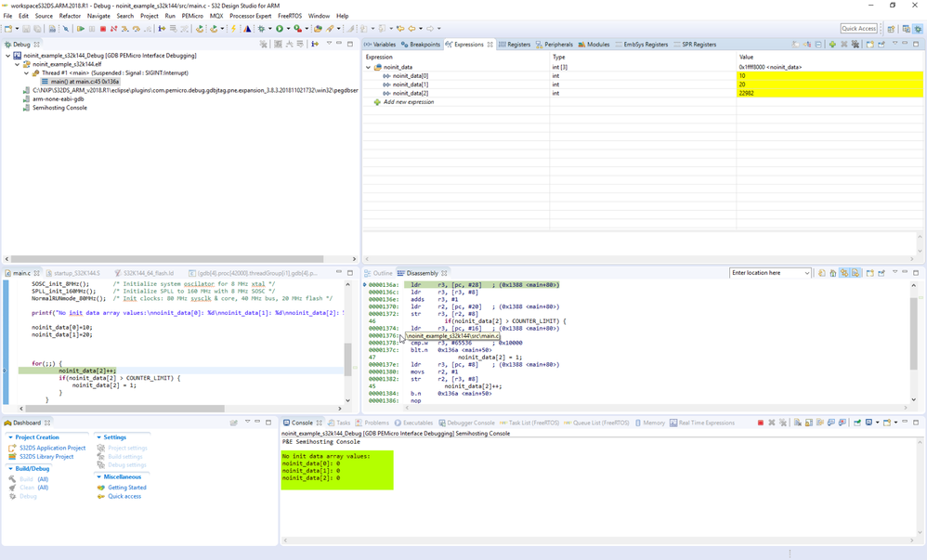This screenshot has height=560, width=927.
Task: Click the Disconnect icon in main toolbar
Action: [x=113, y=29]
